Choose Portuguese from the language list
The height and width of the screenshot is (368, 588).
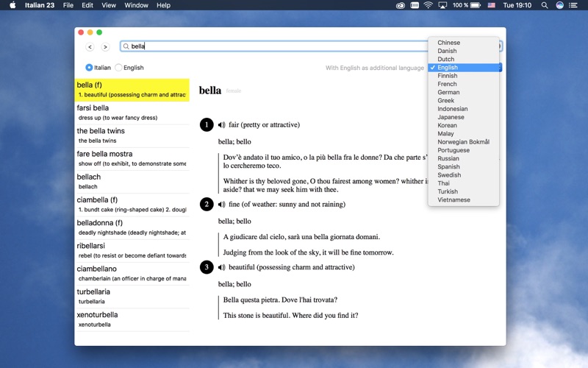[x=464, y=150]
